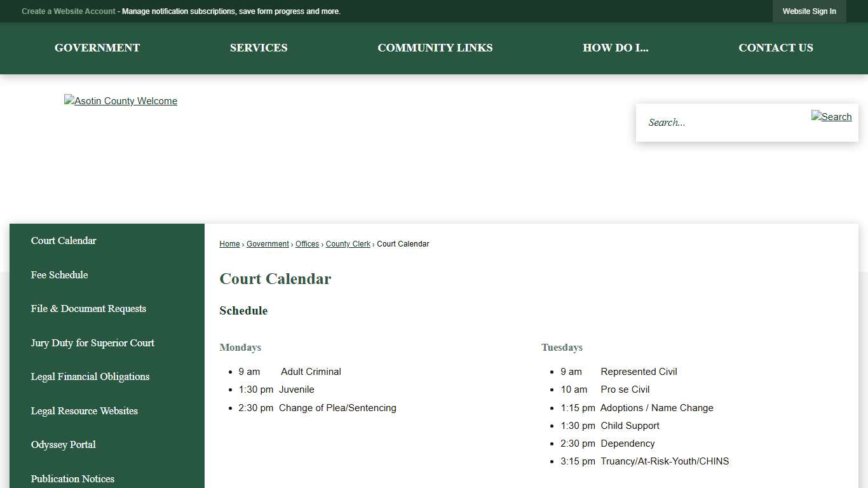
Task: Select Court Calendar in the sidebar
Action: [x=64, y=240]
